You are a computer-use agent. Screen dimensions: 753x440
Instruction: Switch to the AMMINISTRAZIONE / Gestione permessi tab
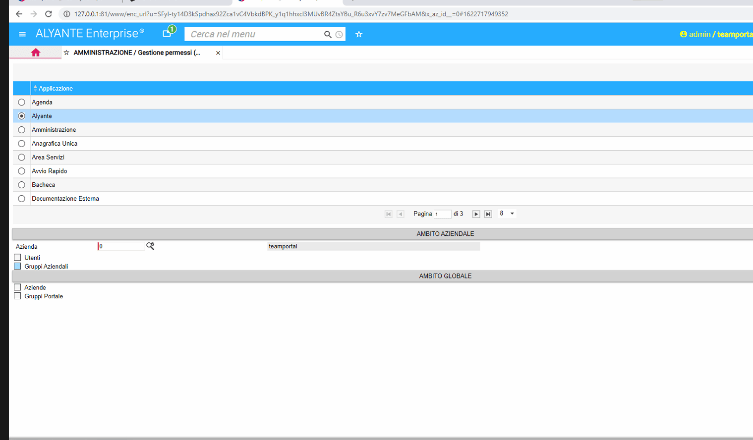tap(137, 53)
